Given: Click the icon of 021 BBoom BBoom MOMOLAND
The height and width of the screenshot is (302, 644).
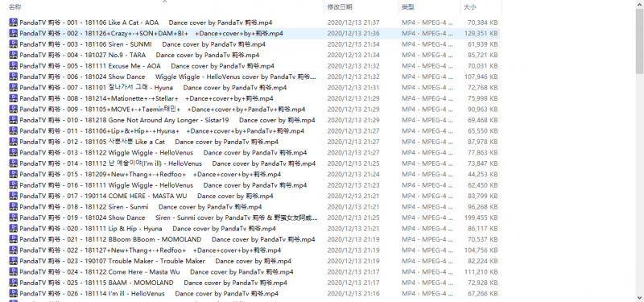Looking at the screenshot, I should [13, 239].
